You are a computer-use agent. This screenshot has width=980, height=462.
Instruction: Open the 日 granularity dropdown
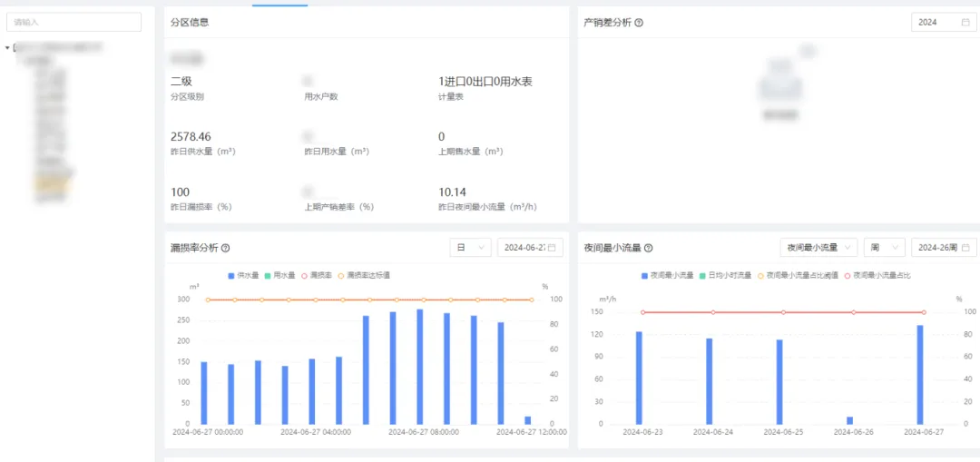click(470, 248)
